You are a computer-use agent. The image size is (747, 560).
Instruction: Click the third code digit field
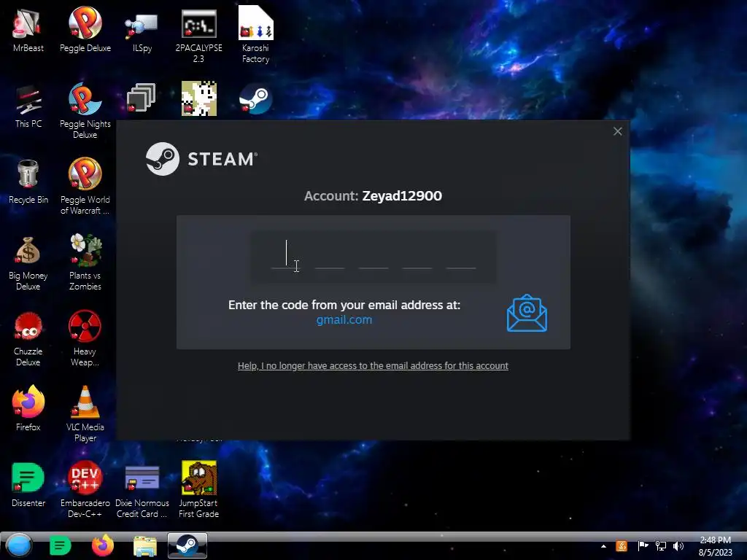pos(373,256)
